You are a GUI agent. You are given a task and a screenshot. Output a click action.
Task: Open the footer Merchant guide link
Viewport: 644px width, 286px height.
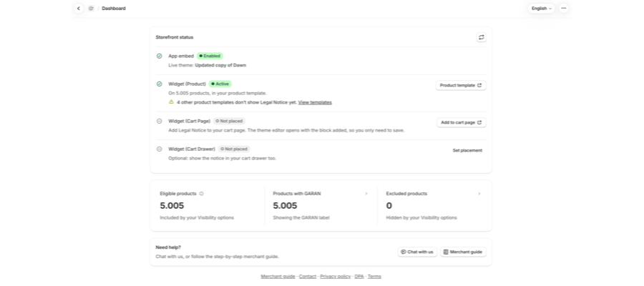tap(278, 277)
